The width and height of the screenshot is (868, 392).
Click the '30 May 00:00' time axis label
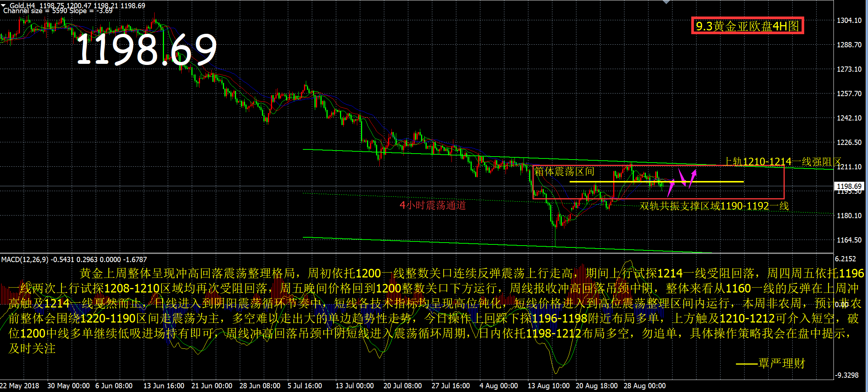tap(69, 386)
